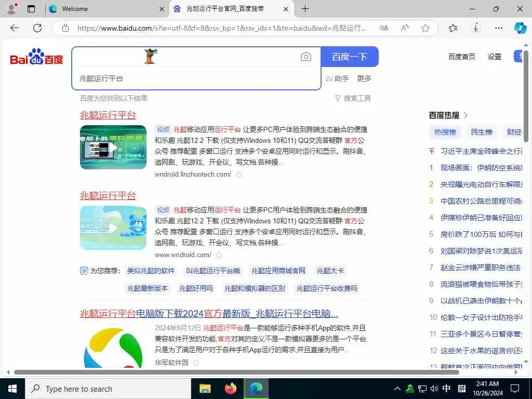Open the 设置 menu
This screenshot has height=399, width=532.
click(495, 57)
